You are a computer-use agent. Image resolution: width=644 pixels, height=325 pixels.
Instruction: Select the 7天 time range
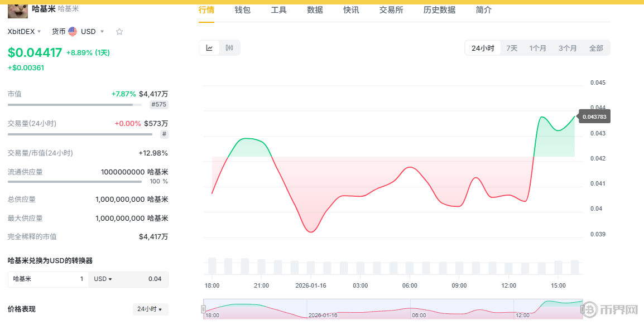[512, 48]
